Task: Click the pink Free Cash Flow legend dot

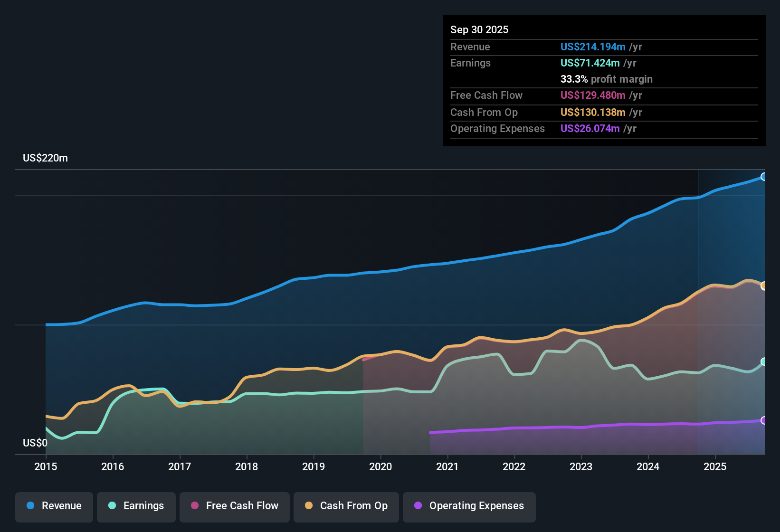Action: tap(194, 506)
